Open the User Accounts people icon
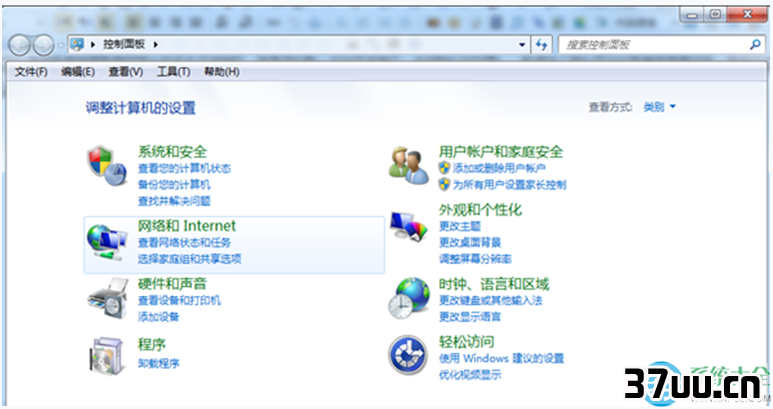Screen dimensions: 773x409 [x=408, y=166]
